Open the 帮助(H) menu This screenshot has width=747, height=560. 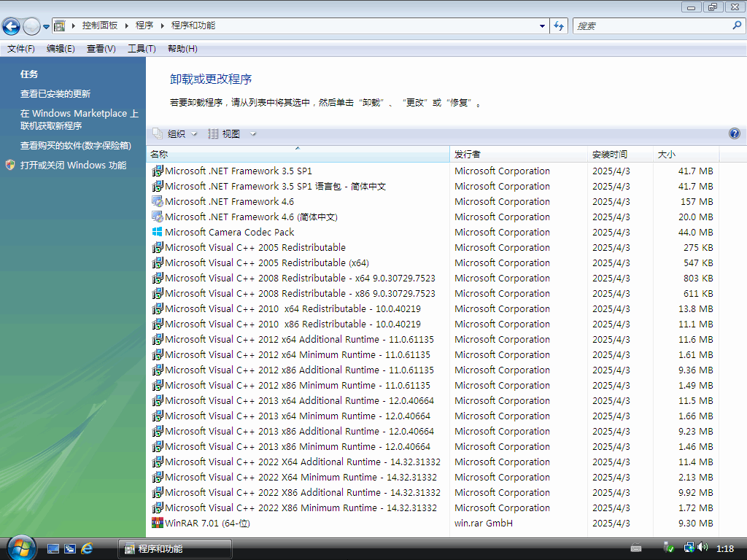tap(182, 49)
